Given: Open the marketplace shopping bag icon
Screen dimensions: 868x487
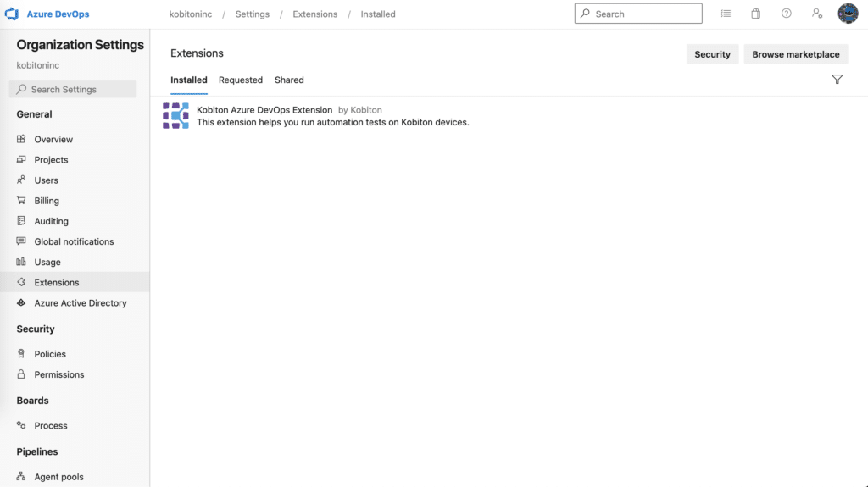Looking at the screenshot, I should [x=755, y=14].
